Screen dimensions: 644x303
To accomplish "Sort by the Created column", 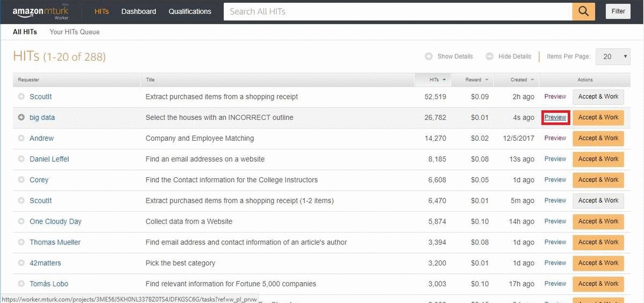I will 517,80.
